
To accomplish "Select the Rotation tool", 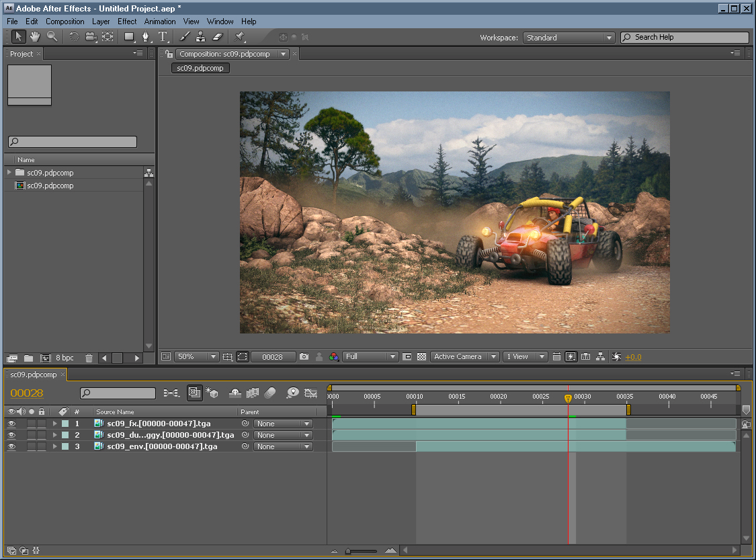I will [74, 37].
